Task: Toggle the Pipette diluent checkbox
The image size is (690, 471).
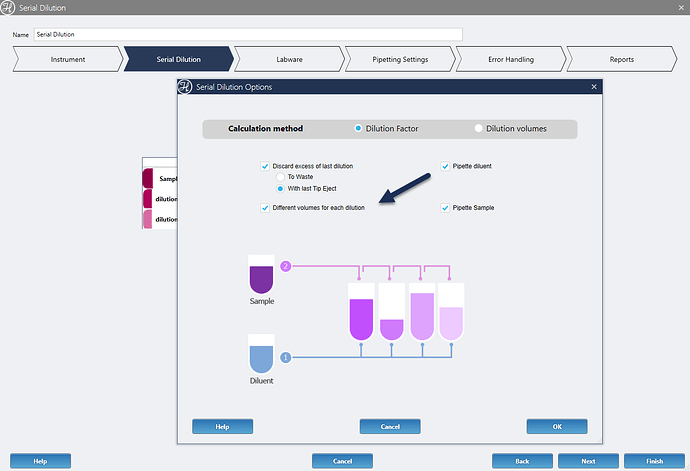Action: [x=445, y=166]
